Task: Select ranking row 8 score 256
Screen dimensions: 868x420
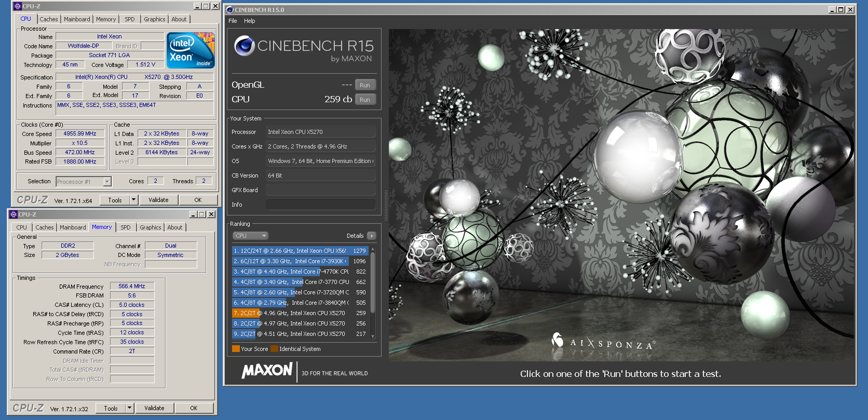Action: point(300,323)
